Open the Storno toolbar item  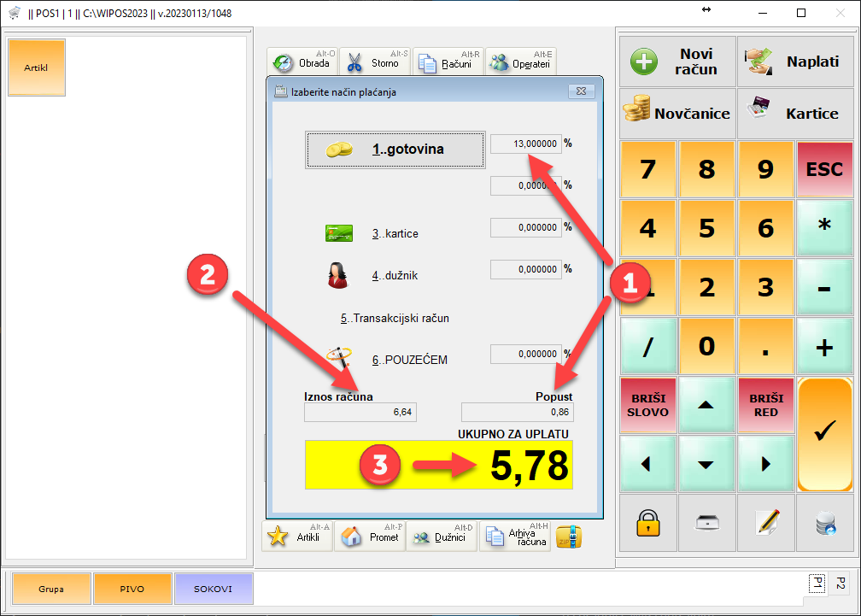[375, 62]
